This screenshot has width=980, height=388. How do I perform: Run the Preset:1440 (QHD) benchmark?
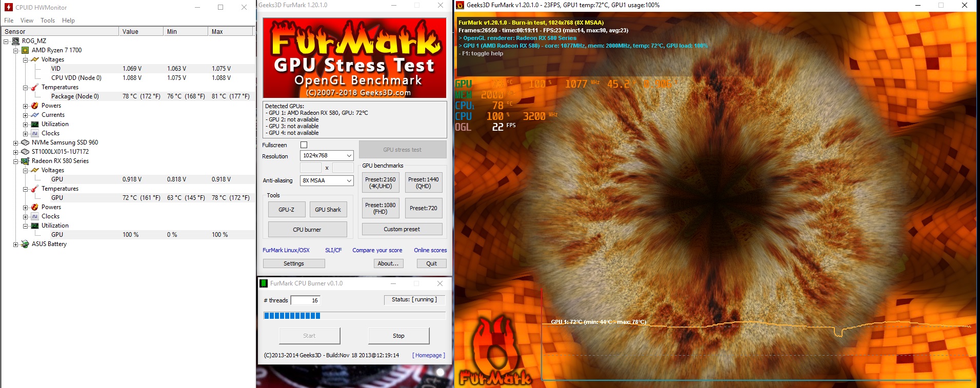pyautogui.click(x=424, y=182)
